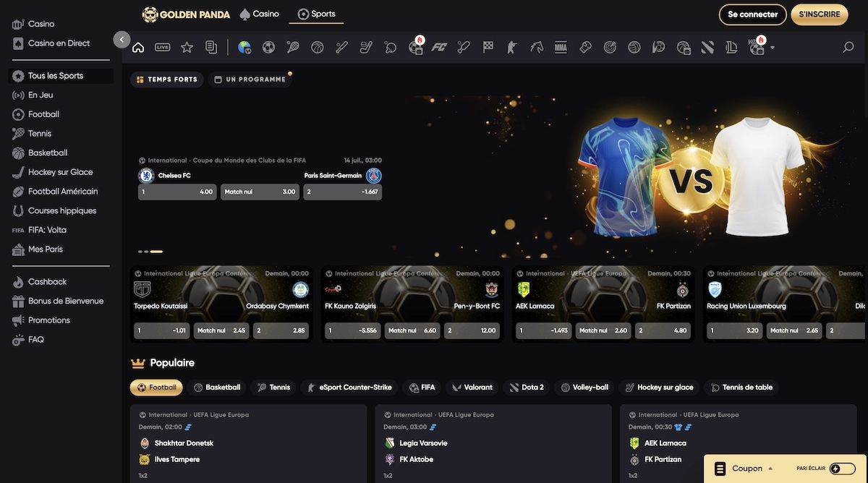
Task: Switch to the Casino tab
Action: coord(259,14)
